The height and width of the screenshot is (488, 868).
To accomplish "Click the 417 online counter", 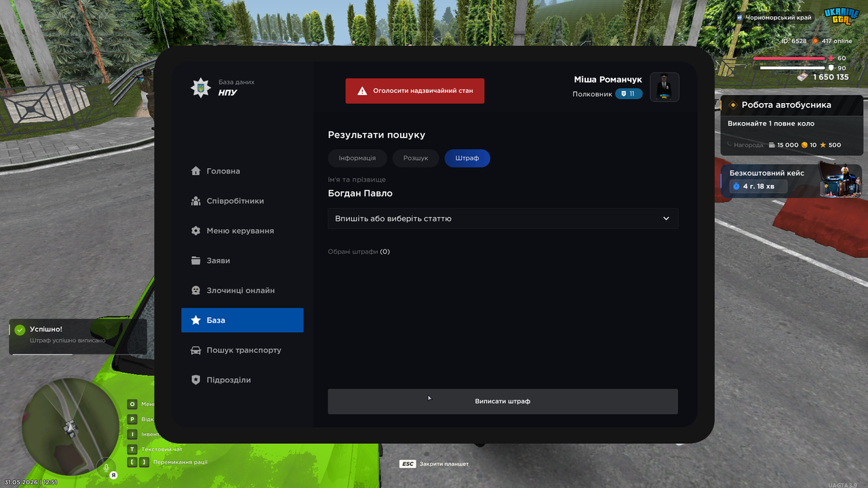I will (x=837, y=41).
